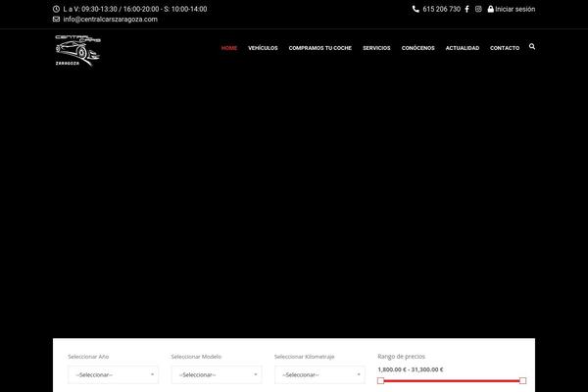
Task: Click the Seleccionar Año label
Action: coord(88,357)
